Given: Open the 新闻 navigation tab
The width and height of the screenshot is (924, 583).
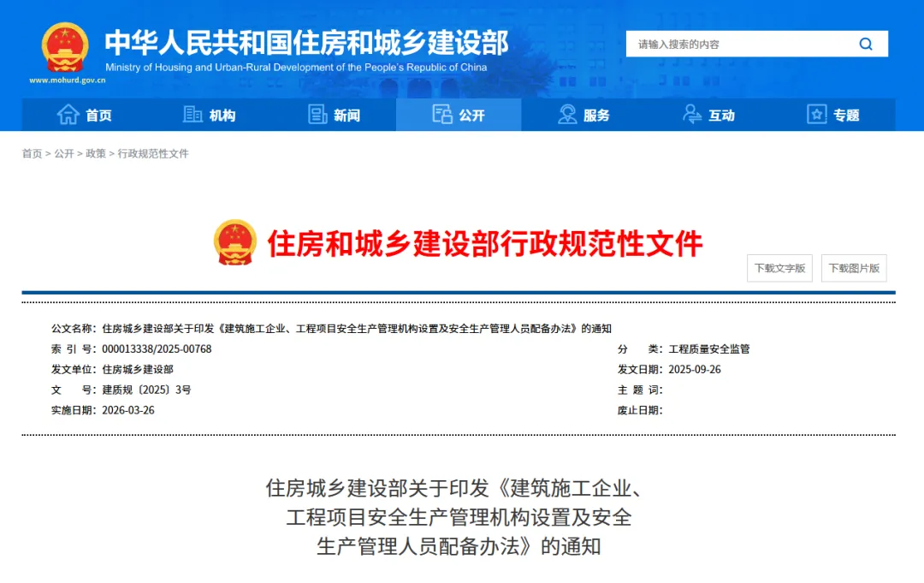Looking at the screenshot, I should coord(335,115).
